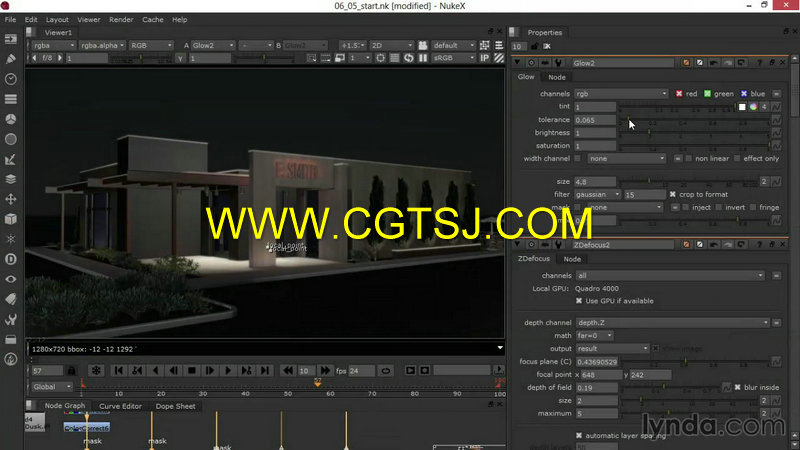The width and height of the screenshot is (800, 450).
Task: Click the Glow size value field
Action: point(595,182)
